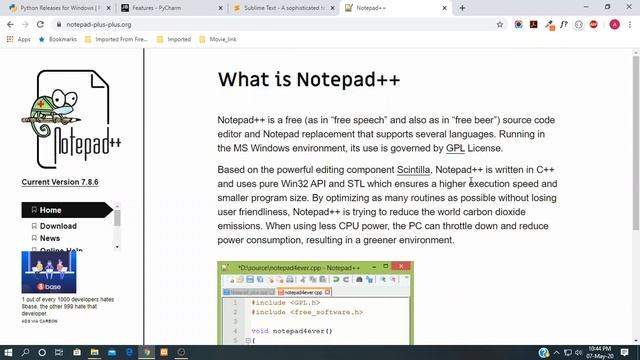The height and width of the screenshot is (360, 640).
Task: Close the Notepad++ browser tab
Action: coord(444,8)
